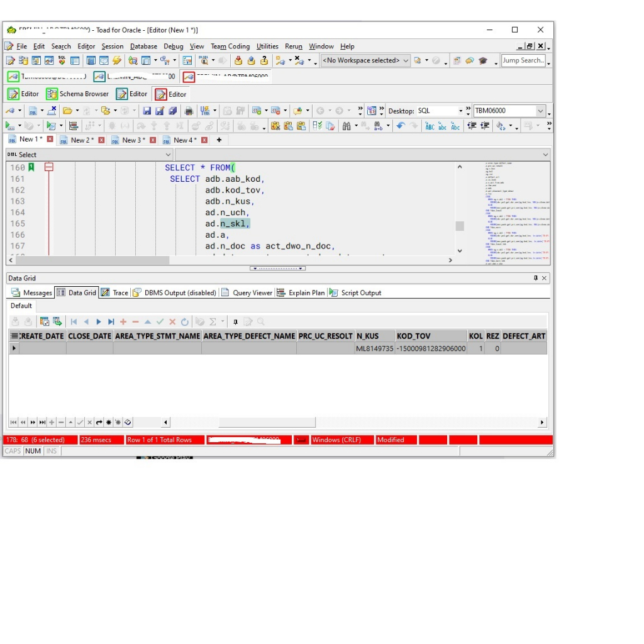
Task: Click the Find binoculars icon
Action: click(347, 126)
